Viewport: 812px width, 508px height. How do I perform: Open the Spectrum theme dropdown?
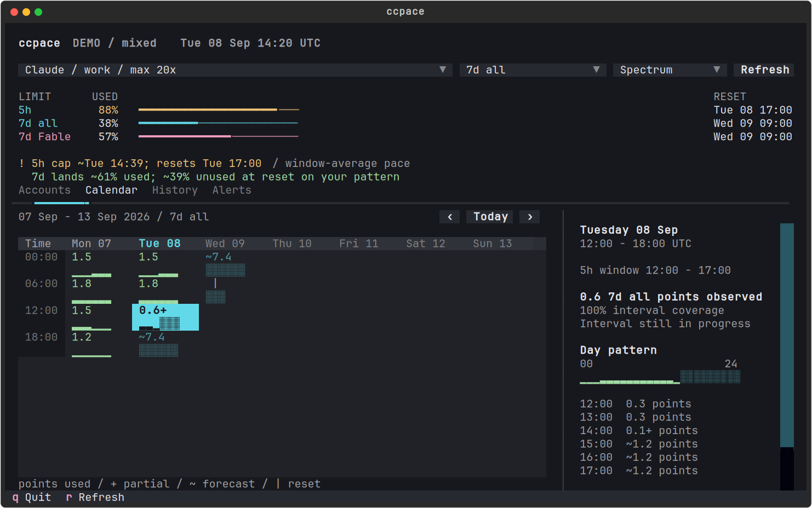[670, 70]
